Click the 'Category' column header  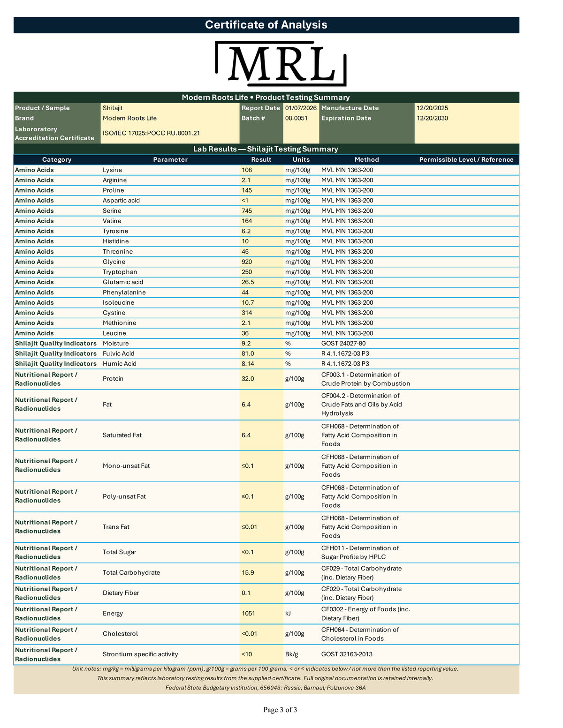57,160
